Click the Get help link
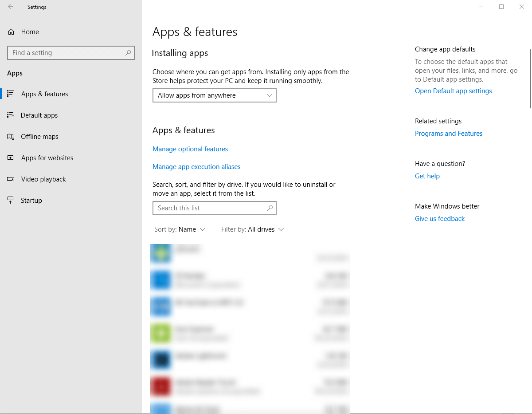The height and width of the screenshot is (414, 532). (x=427, y=176)
